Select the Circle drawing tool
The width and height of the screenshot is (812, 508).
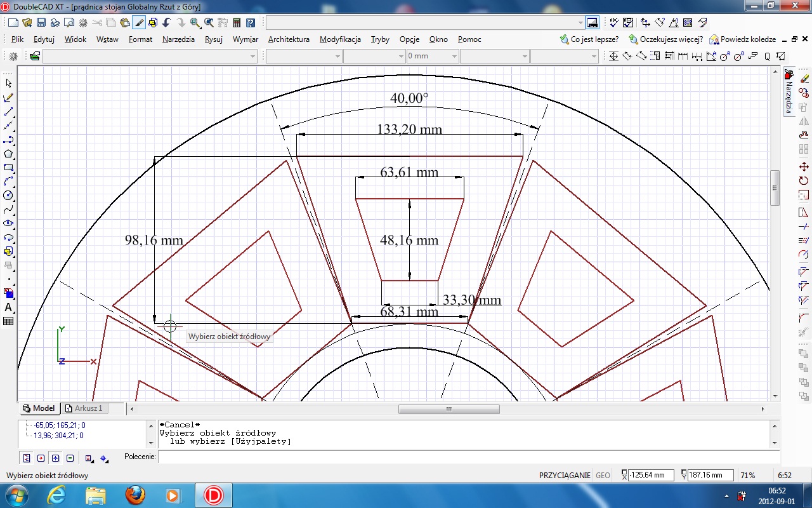pyautogui.click(x=9, y=196)
